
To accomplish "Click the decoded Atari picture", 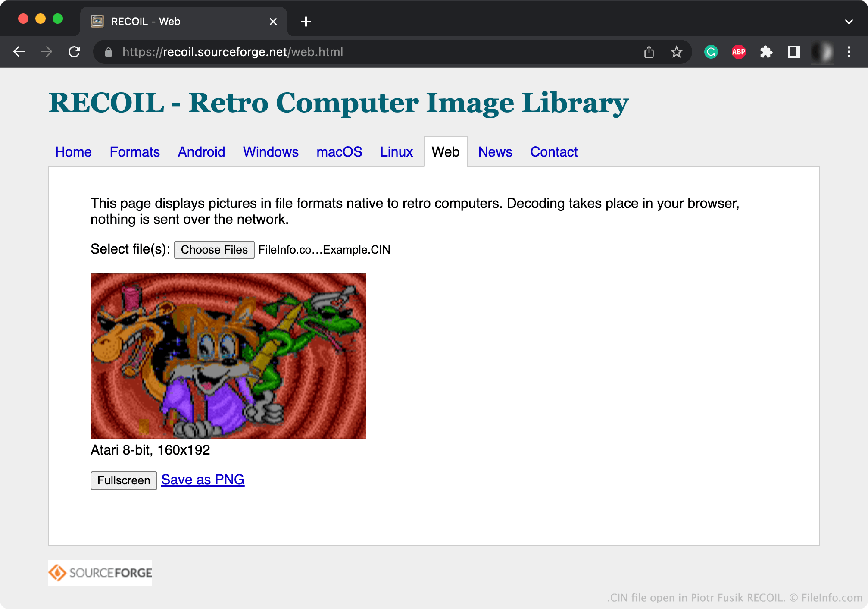I will pos(228,355).
